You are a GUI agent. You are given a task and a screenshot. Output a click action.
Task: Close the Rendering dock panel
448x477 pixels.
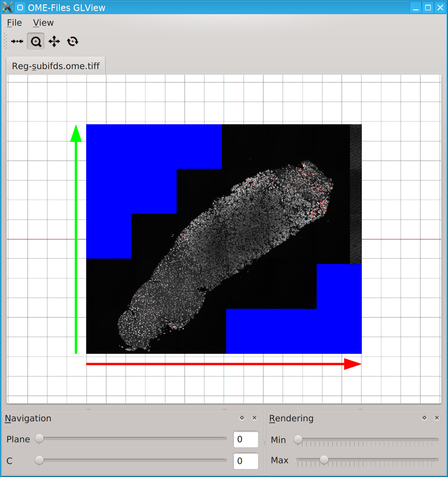pyautogui.click(x=437, y=418)
